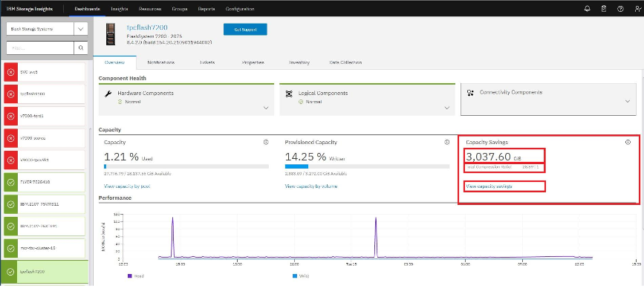Click the Get Support button
This screenshot has height=303, width=644.
[244, 29]
